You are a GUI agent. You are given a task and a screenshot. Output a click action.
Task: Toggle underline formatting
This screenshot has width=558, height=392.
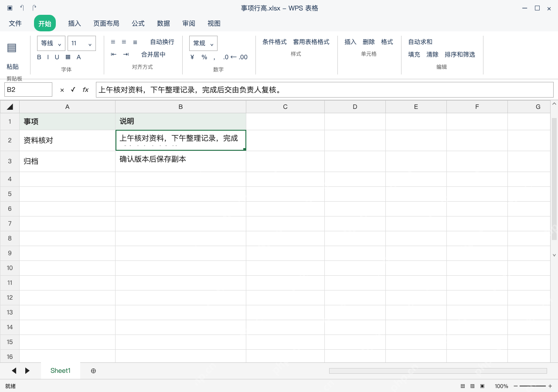tap(57, 57)
